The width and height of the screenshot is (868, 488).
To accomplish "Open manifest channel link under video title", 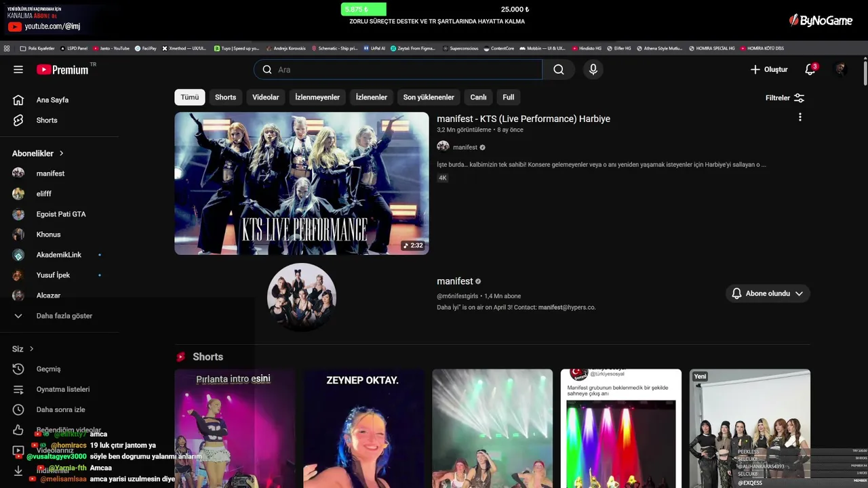I will tap(465, 148).
